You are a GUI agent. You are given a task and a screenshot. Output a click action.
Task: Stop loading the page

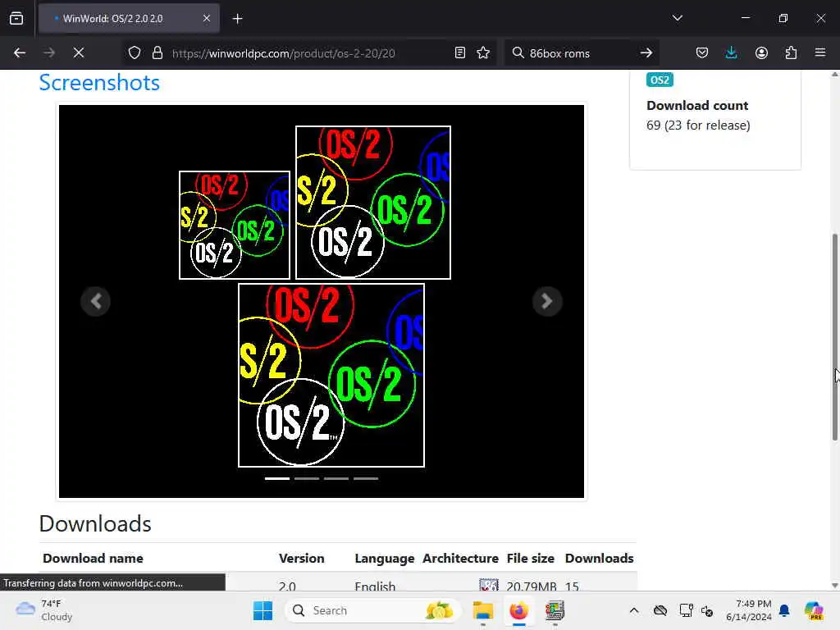[x=78, y=52]
